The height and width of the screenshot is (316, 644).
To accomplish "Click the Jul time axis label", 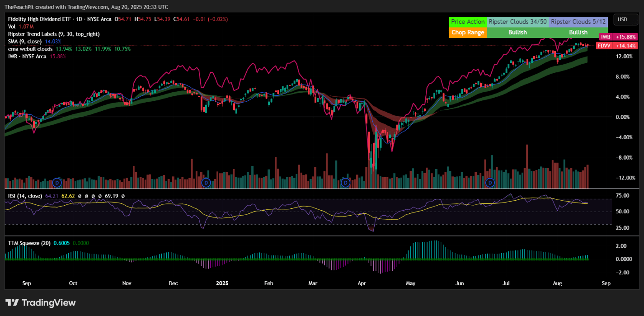I will click(506, 283).
